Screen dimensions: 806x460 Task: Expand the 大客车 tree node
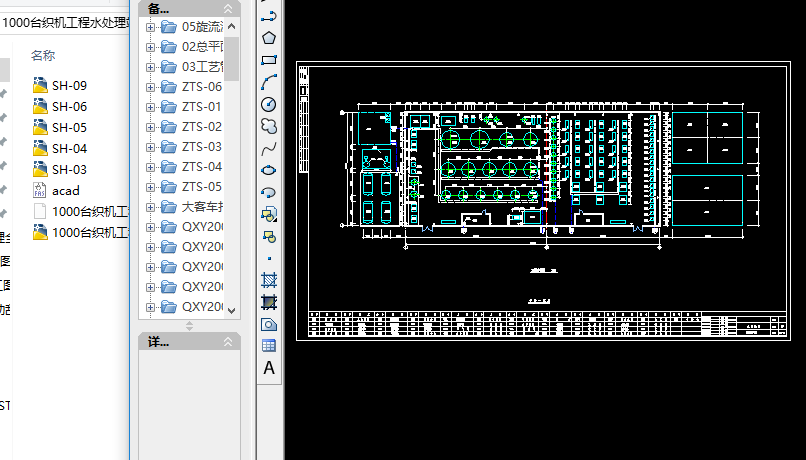click(150, 208)
